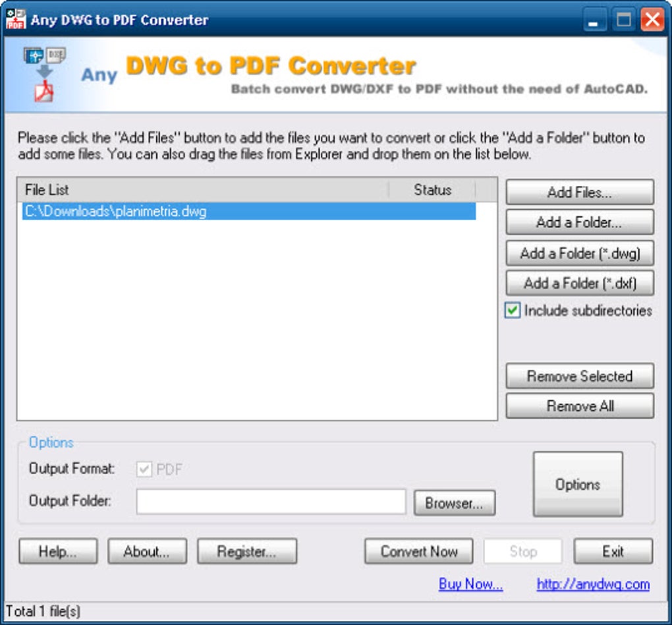Viewport: 672px width, 625px height.
Task: Open the large Options button
Action: [578, 485]
